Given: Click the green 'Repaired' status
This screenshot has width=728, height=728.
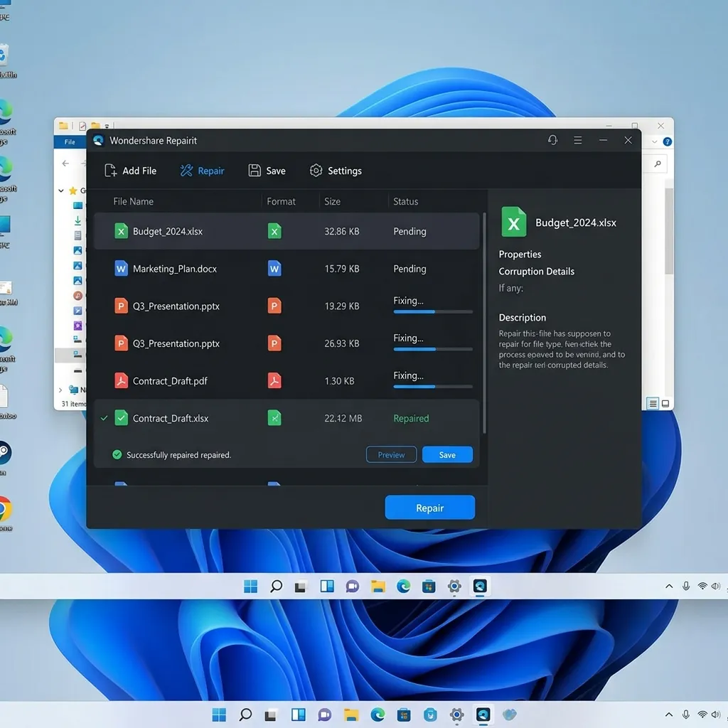Looking at the screenshot, I should coord(411,418).
